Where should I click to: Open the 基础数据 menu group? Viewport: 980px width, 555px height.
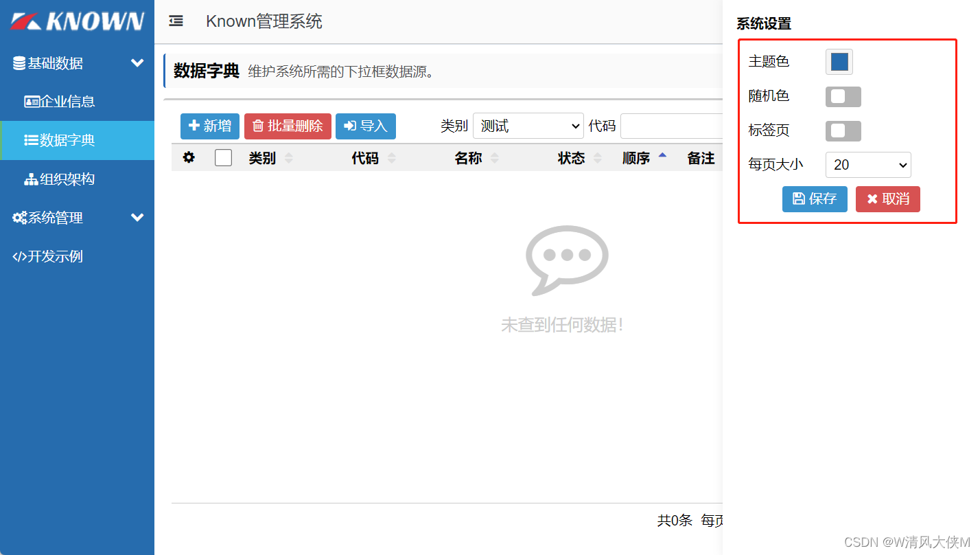77,63
